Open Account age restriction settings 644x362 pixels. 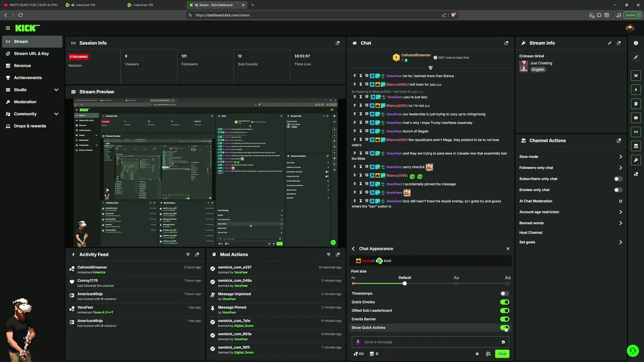571,212
